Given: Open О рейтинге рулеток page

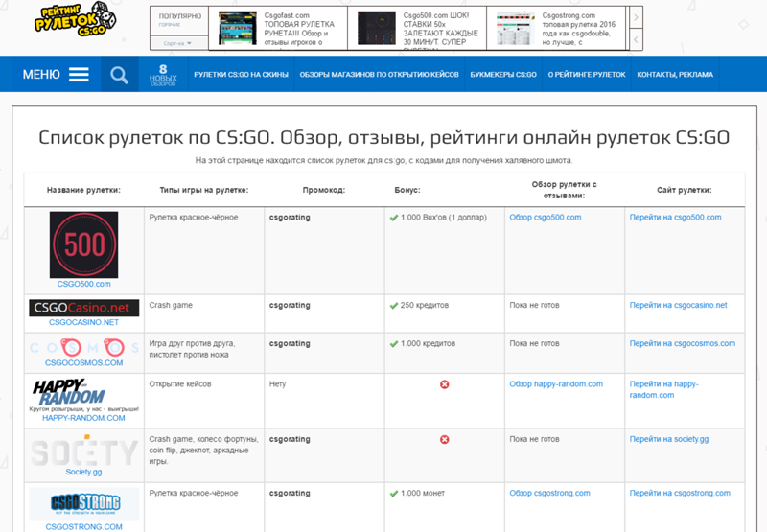Looking at the screenshot, I should pos(587,75).
